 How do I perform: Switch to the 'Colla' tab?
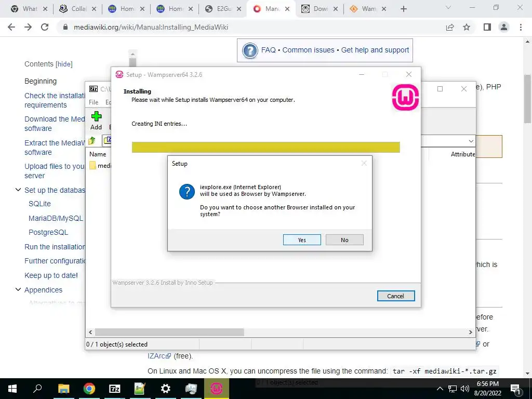74,9
